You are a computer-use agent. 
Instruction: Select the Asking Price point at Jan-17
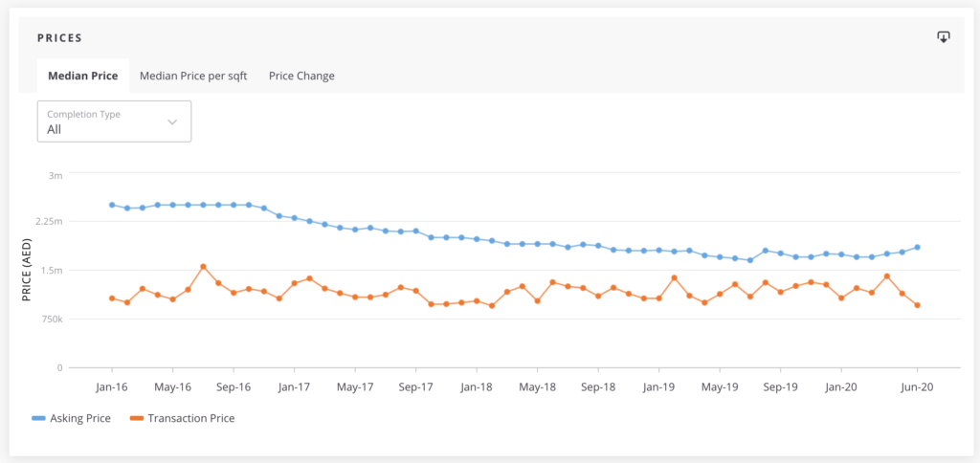pyautogui.click(x=294, y=218)
